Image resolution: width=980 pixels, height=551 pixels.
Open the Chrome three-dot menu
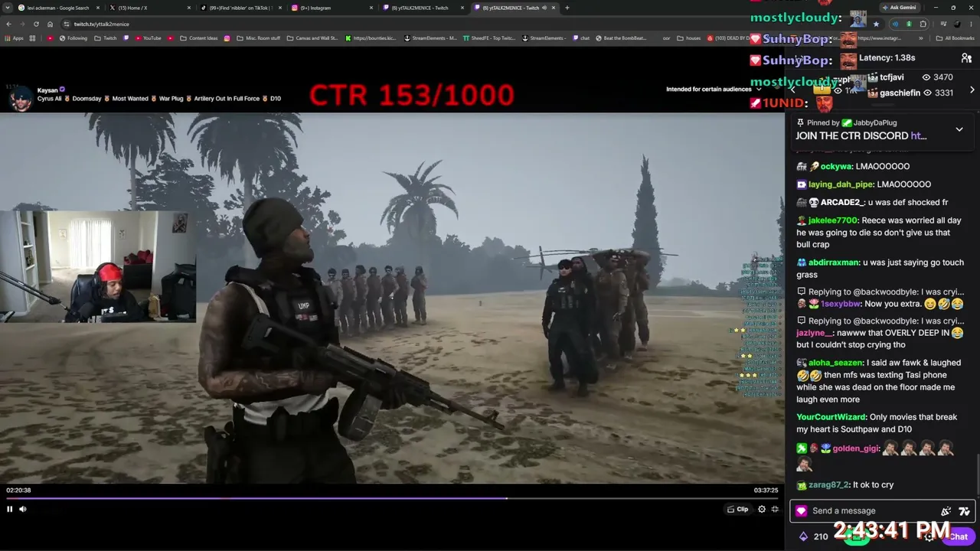pos(971,24)
